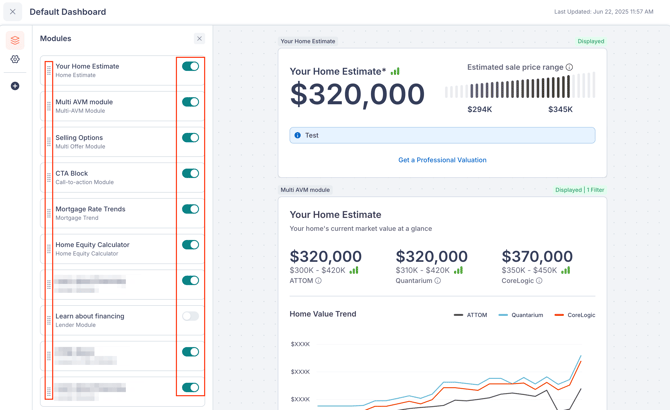The height and width of the screenshot is (410, 670).
Task: Click the info icon beside Quantarium
Action: click(x=437, y=281)
